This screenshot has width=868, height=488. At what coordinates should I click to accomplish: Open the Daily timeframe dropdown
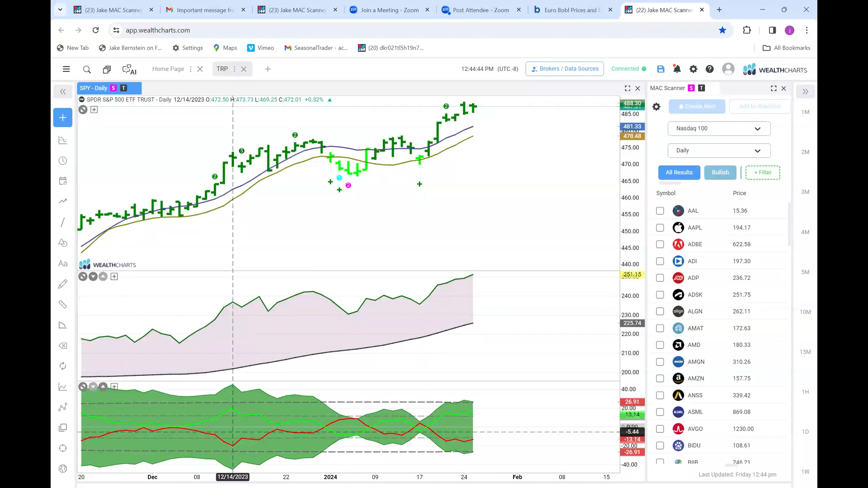pos(719,150)
